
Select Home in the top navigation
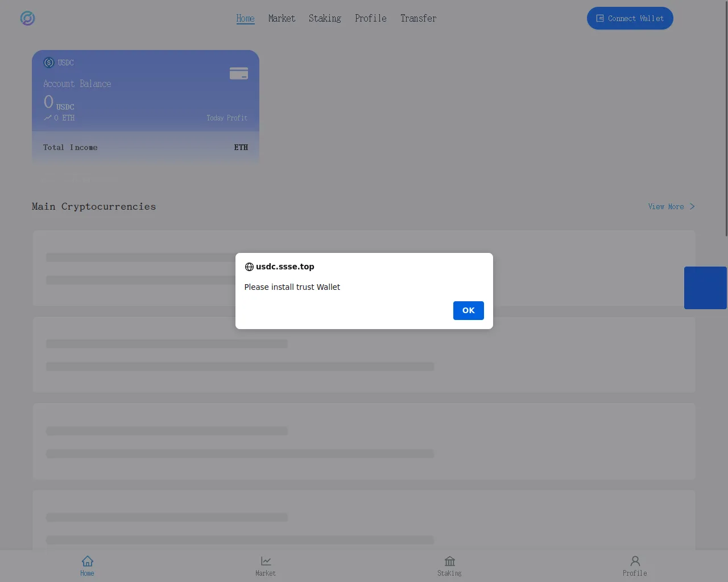(x=245, y=18)
